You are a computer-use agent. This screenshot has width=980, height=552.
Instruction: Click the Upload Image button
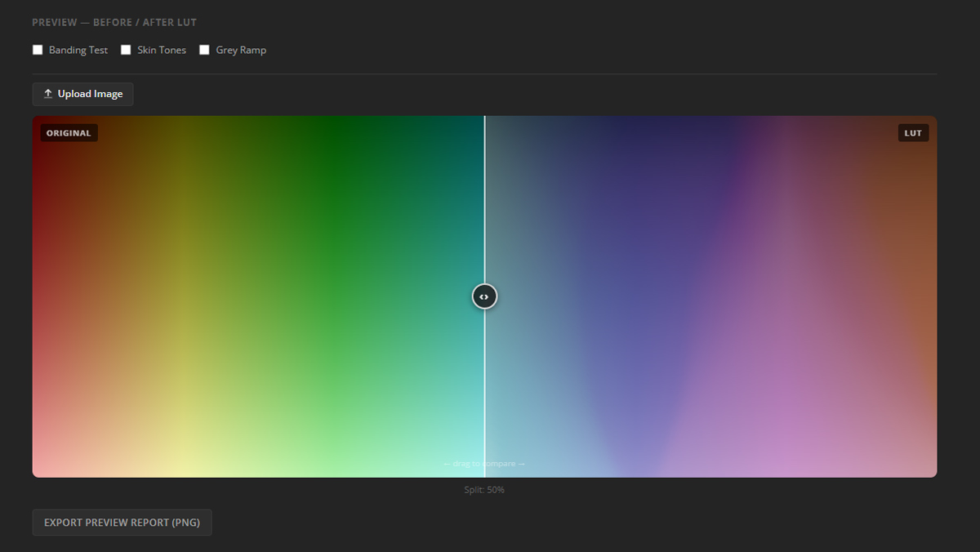click(x=82, y=94)
